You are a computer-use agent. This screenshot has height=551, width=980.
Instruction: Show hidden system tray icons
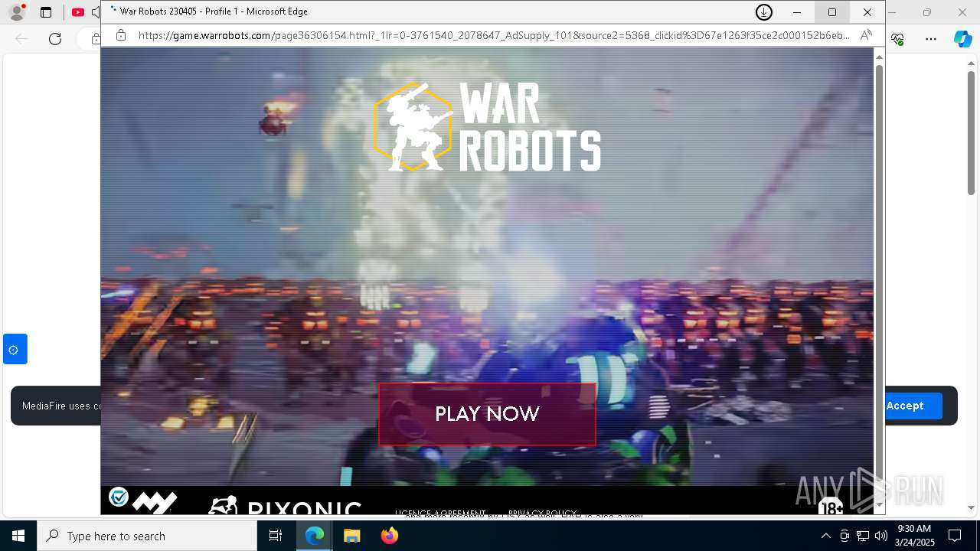[825, 536]
